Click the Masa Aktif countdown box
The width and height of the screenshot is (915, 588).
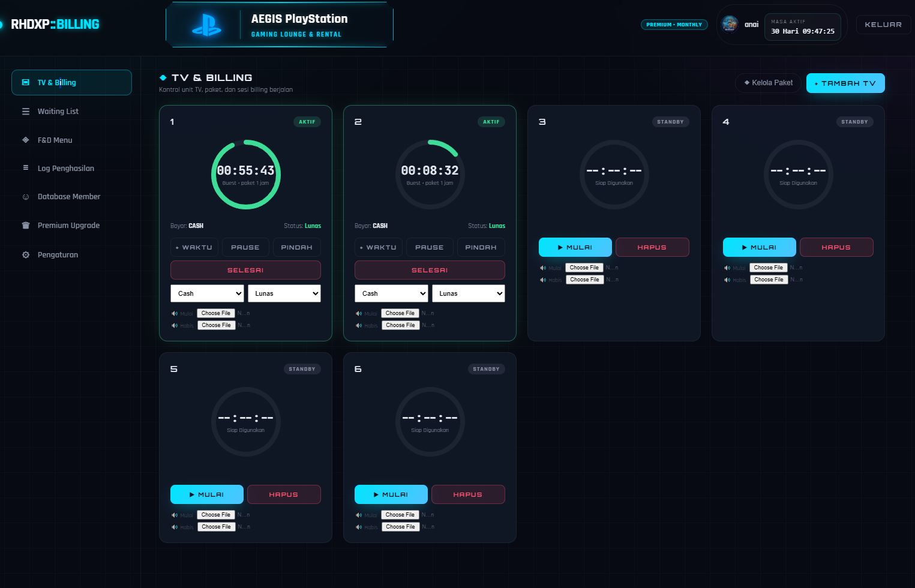click(x=803, y=27)
